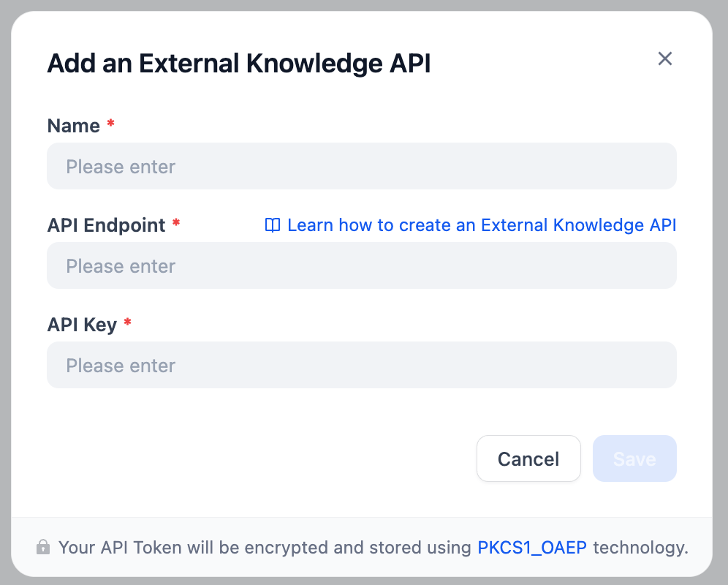Click the 'Your API Token will be encrypted' text
Viewport: 728px width, 585px height.
[x=263, y=547]
